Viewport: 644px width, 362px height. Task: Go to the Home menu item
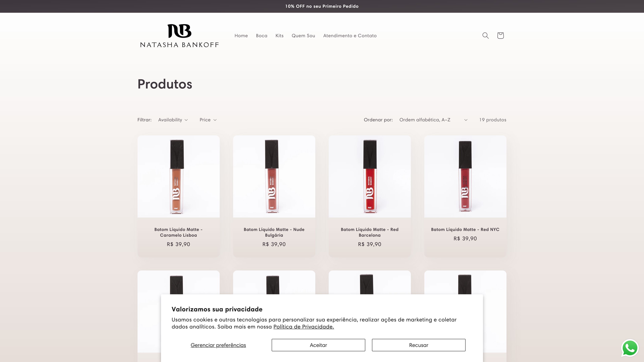click(x=241, y=36)
